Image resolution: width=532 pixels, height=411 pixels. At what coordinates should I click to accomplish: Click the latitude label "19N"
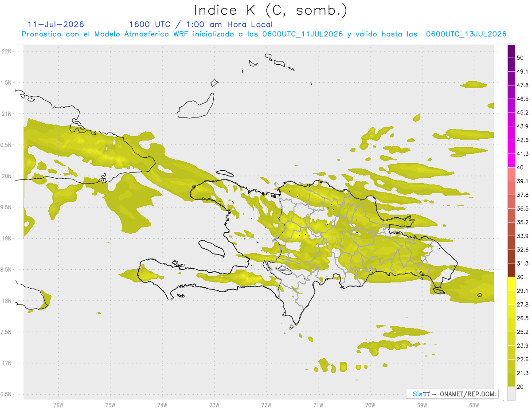click(x=8, y=238)
